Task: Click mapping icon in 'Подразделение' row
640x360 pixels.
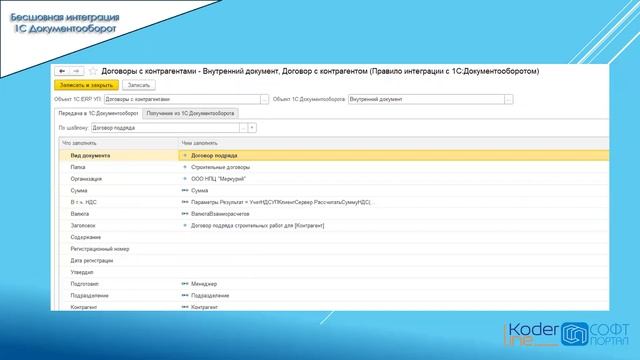Action: [x=185, y=296]
